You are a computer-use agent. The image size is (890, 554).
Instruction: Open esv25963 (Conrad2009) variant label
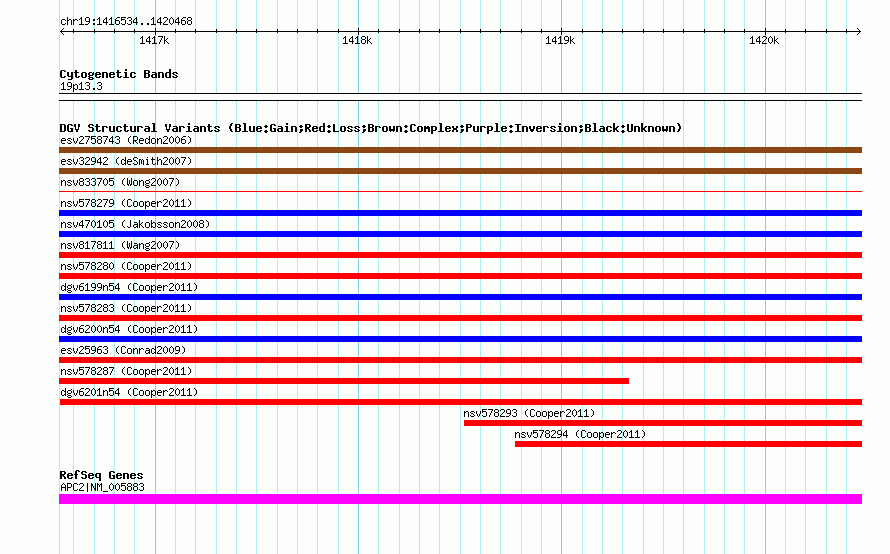[x=123, y=350]
